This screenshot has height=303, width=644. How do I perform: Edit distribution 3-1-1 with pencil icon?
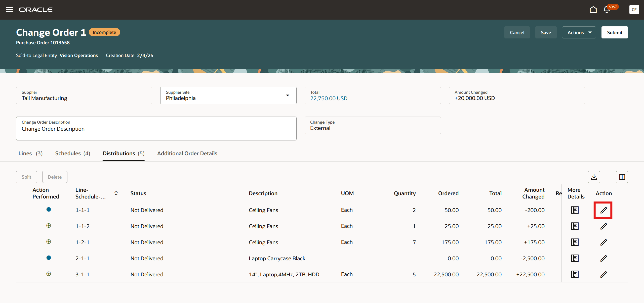tap(603, 274)
